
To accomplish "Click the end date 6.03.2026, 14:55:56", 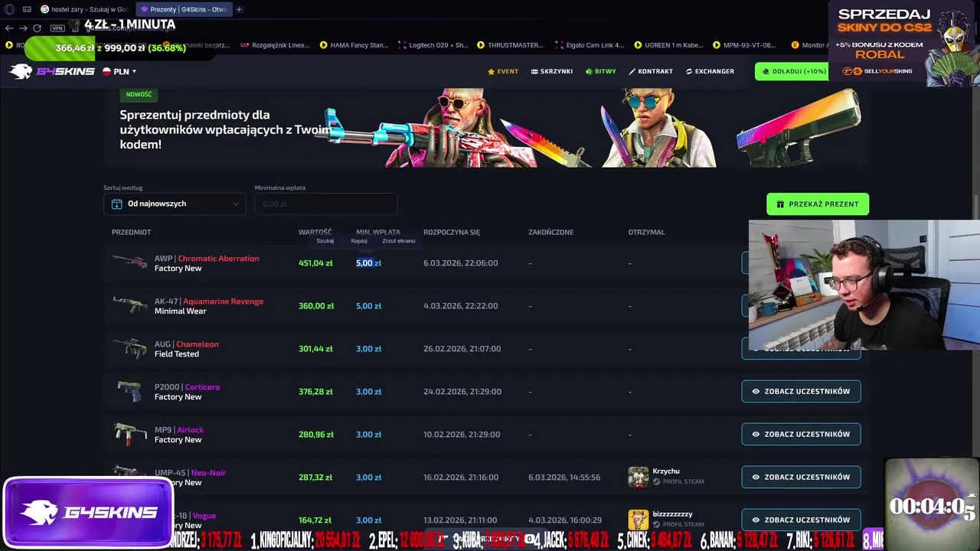I will [565, 478].
